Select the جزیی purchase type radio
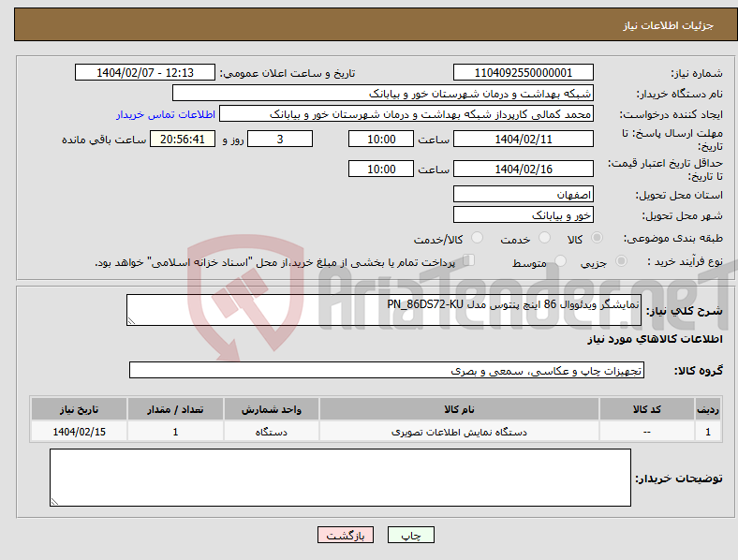 (x=621, y=260)
